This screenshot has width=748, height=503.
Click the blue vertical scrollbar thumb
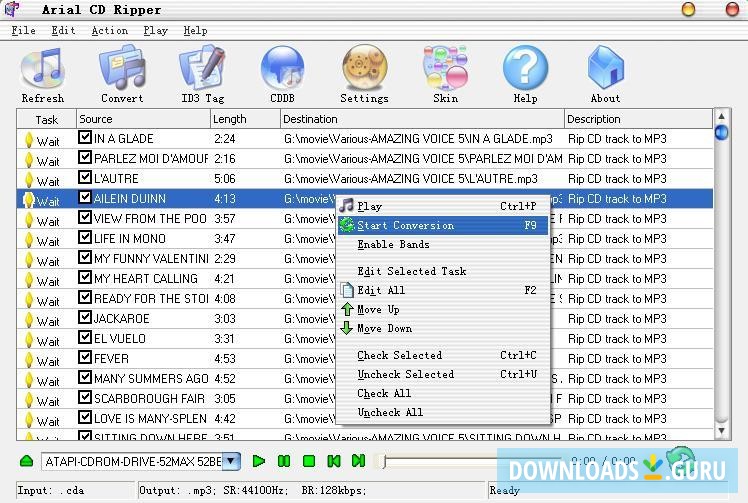pos(722,132)
